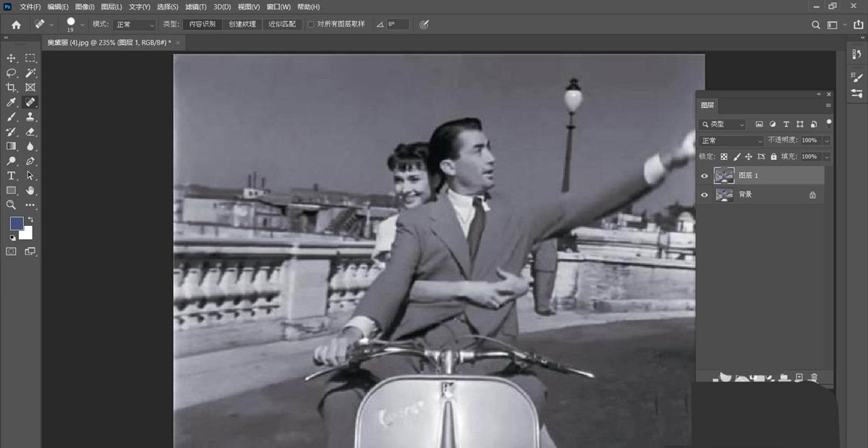Pick the Crop tool
Image resolution: width=868 pixels, height=448 pixels.
click(x=11, y=88)
